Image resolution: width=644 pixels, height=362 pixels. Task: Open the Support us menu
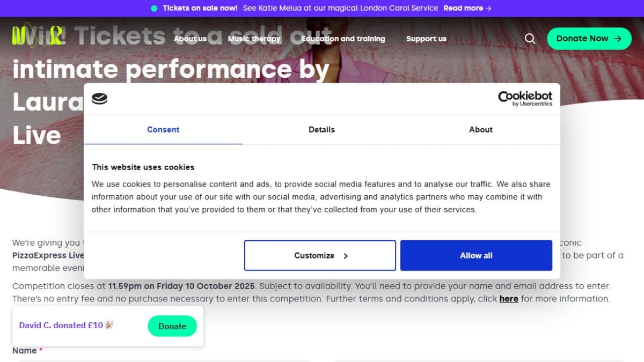[x=426, y=39]
